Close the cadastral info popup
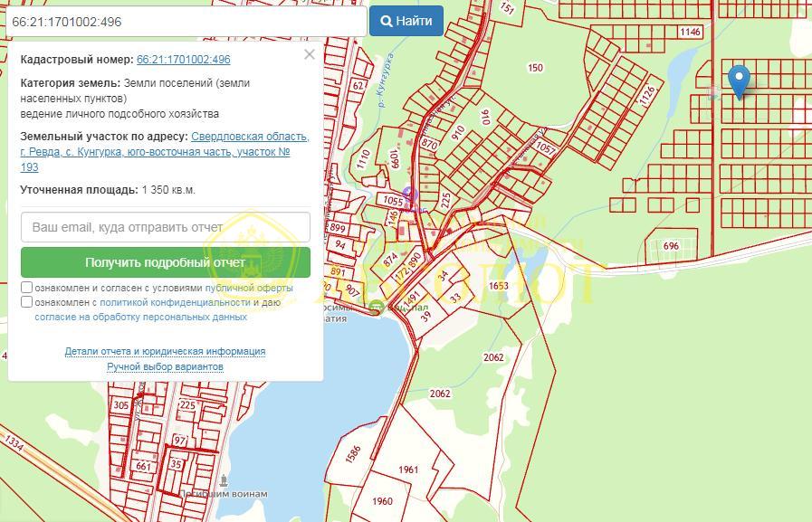812x522 pixels. click(x=310, y=54)
